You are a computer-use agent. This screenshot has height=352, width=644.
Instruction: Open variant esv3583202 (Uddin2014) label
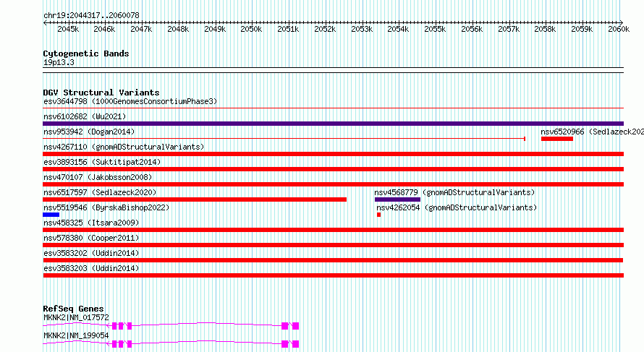tap(91, 253)
